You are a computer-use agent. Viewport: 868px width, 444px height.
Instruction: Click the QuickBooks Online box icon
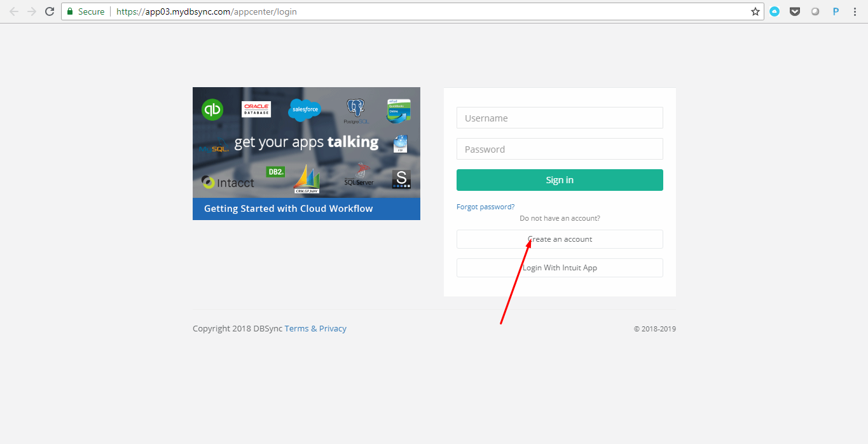399,111
